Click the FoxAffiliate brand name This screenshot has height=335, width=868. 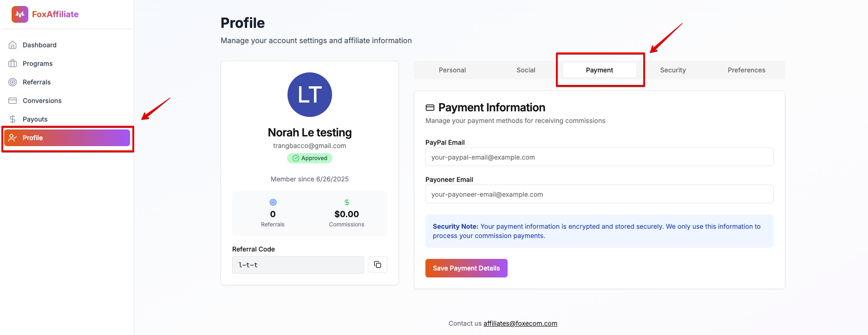[x=55, y=14]
